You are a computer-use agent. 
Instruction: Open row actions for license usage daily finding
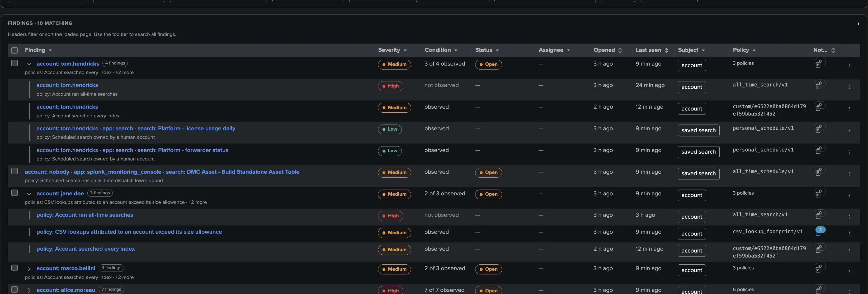point(849,131)
